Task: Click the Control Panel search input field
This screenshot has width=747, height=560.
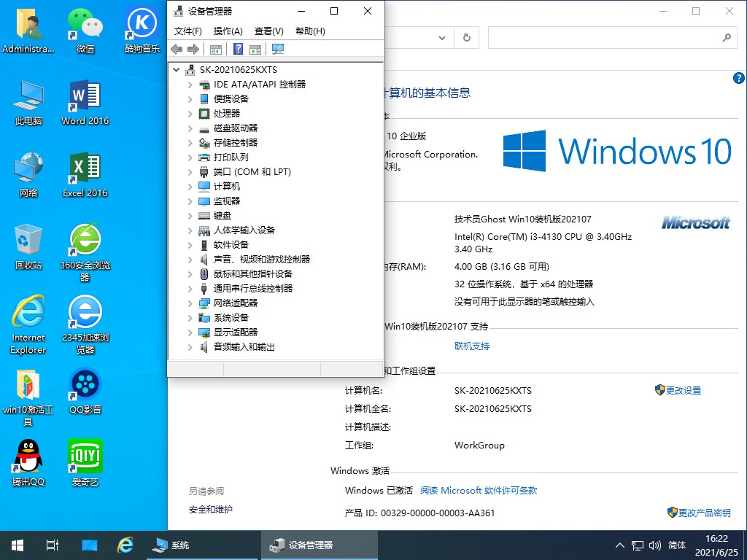Action: (x=604, y=37)
